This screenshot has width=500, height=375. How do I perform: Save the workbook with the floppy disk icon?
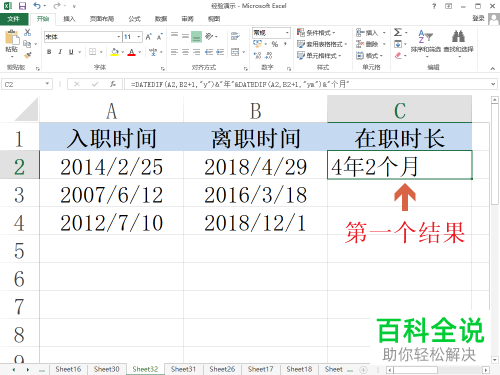click(22, 6)
